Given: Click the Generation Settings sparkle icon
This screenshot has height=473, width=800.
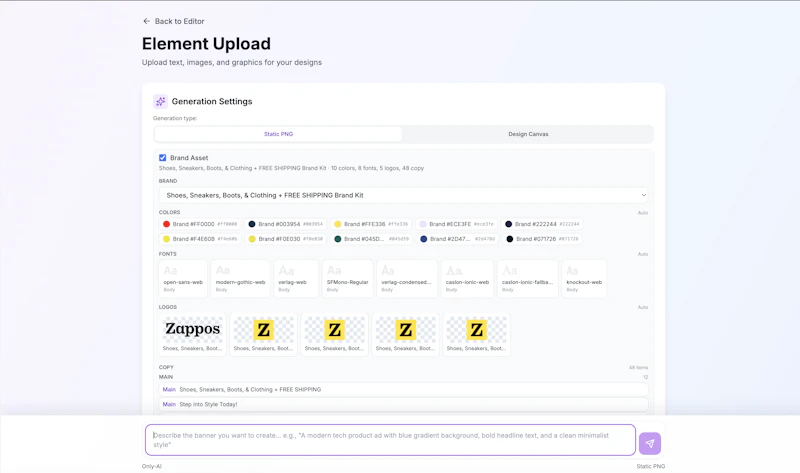Looking at the screenshot, I should [160, 101].
